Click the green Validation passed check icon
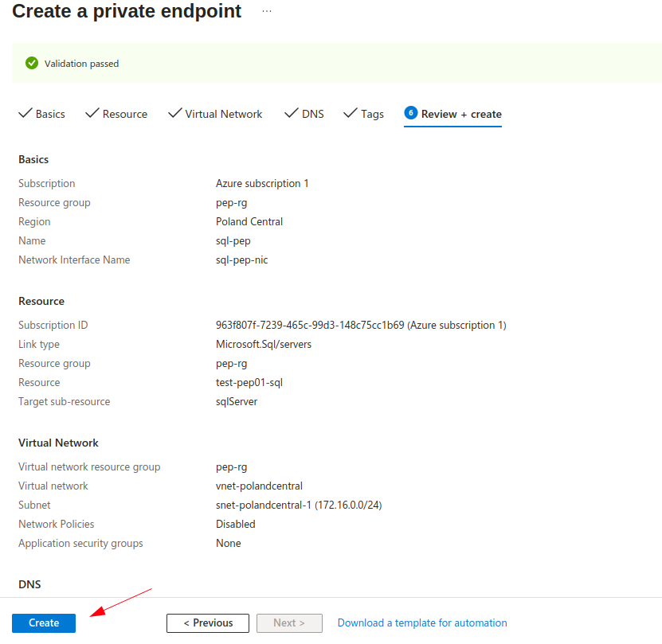Image resolution: width=662 pixels, height=644 pixels. tap(32, 63)
